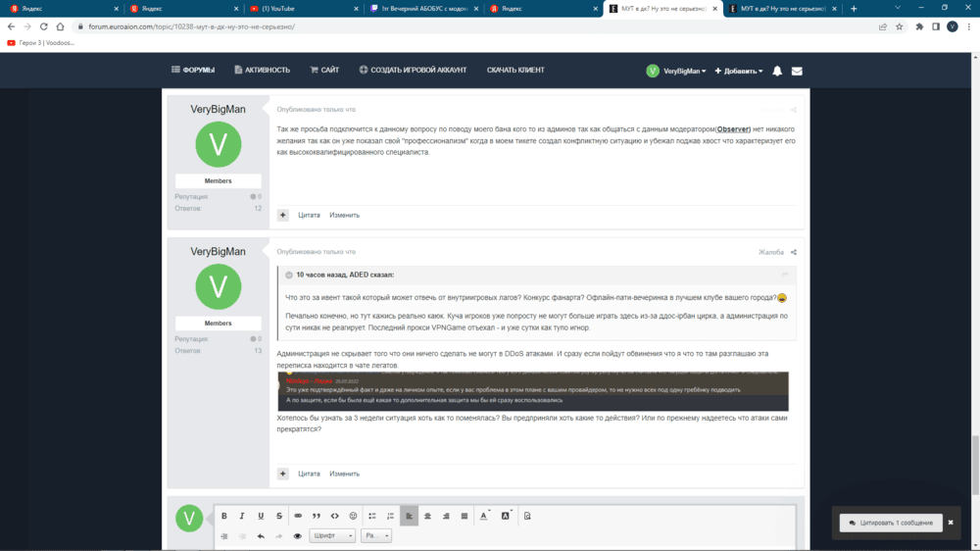Viewport: 980px width, 551px height.
Task: Toggle bold formatting in the editor
Action: coord(224,516)
